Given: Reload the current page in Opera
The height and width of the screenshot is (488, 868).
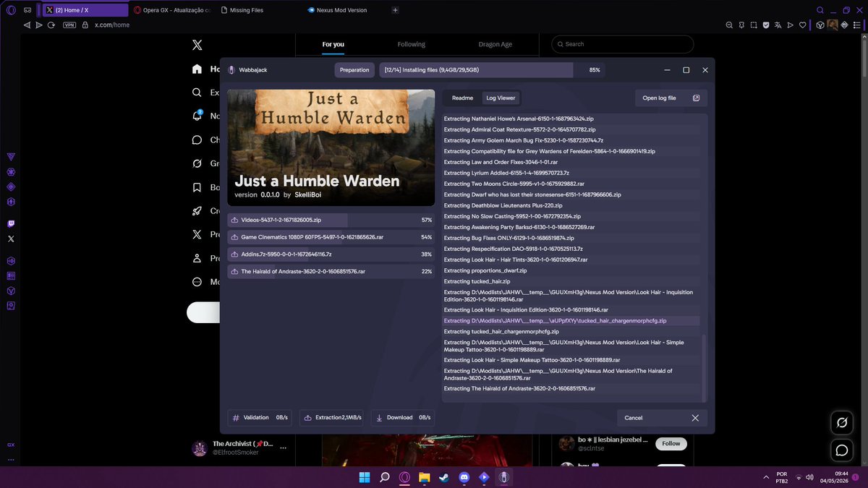Looking at the screenshot, I should tap(51, 25).
